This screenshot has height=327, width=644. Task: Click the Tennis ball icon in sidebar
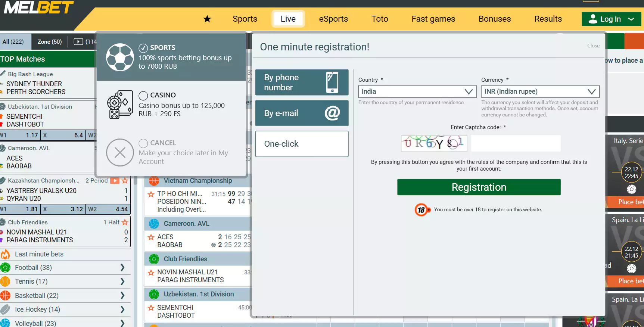[5, 281]
